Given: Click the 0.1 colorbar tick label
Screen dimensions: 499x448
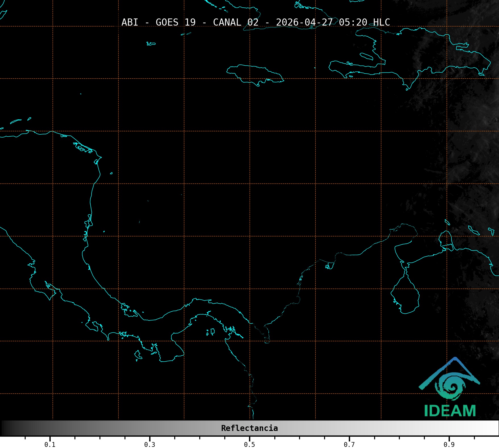Looking at the screenshot, I should point(50,445).
